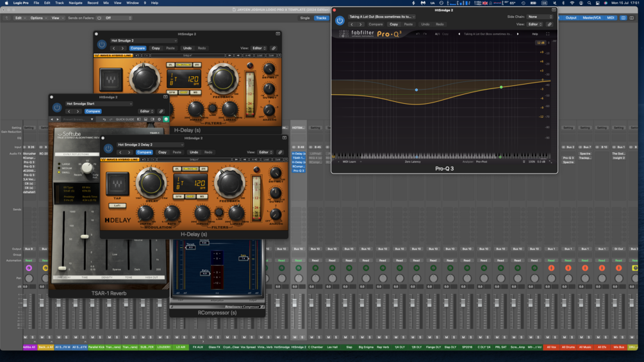Viewport: 644px width, 362px height.
Task: Click next preset arrow in Pro-Q 3 Logic header
Action: 361,24
